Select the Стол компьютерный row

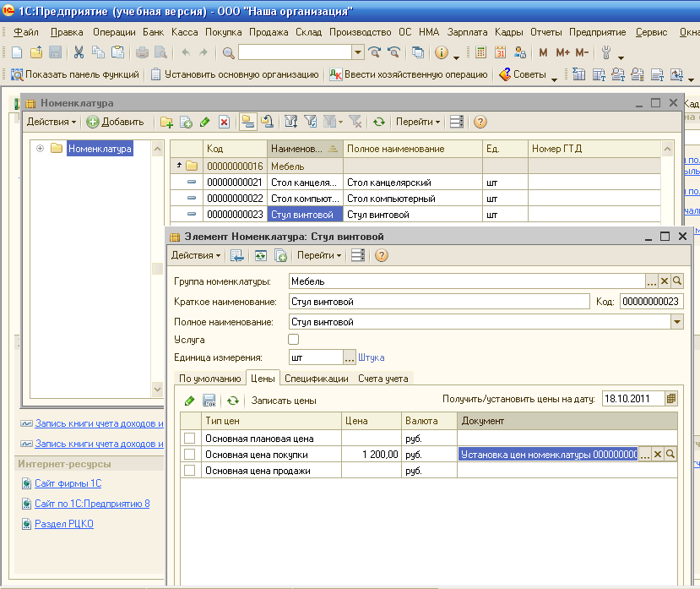pyautogui.click(x=415, y=199)
